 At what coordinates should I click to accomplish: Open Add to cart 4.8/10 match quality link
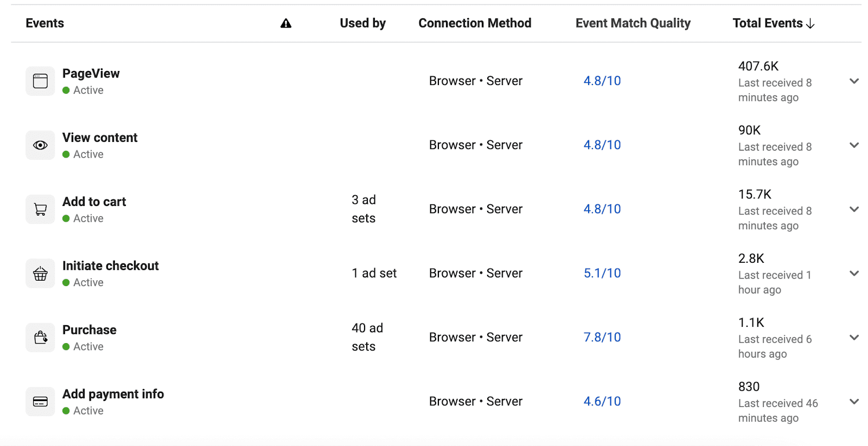602,209
